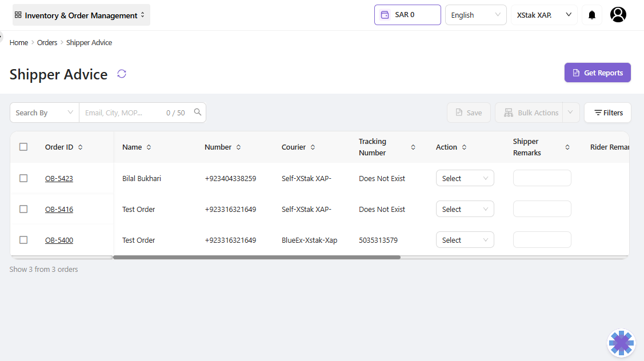Go to Orders in breadcrumb

coord(47,43)
